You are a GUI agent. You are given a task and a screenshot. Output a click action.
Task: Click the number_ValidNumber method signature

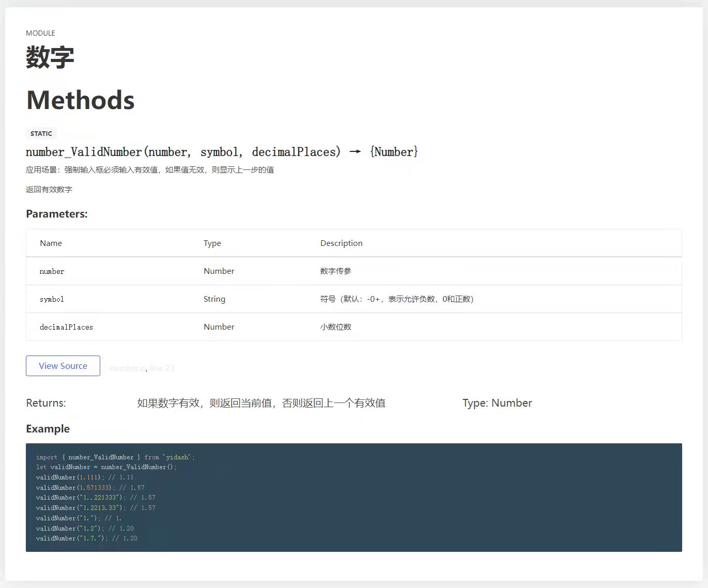pyautogui.click(x=222, y=152)
